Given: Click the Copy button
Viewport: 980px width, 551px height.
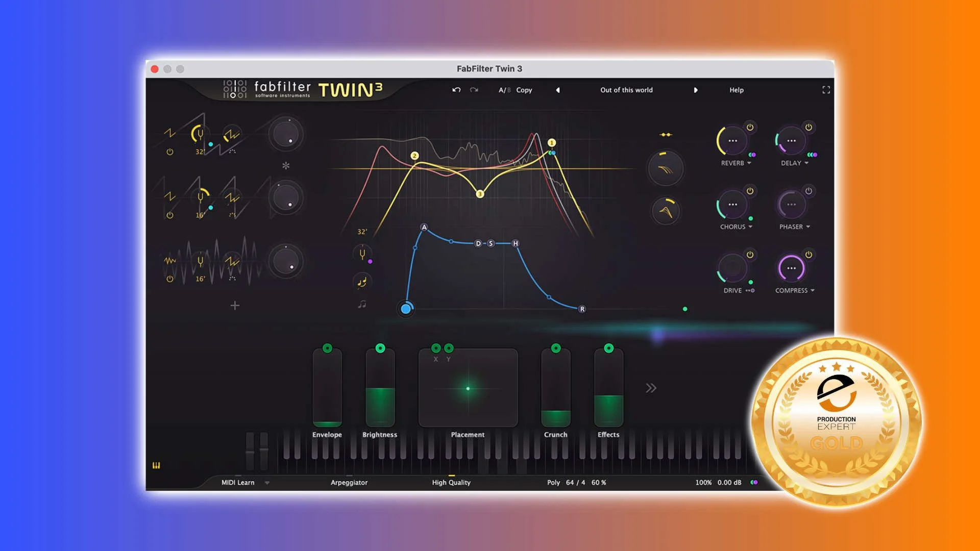Looking at the screenshot, I should 524,90.
